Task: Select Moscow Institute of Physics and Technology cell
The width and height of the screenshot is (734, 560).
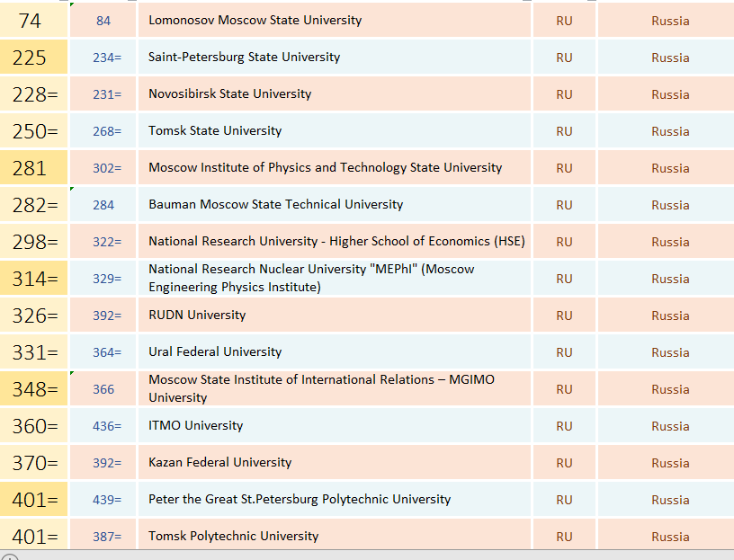Action: click(x=335, y=167)
